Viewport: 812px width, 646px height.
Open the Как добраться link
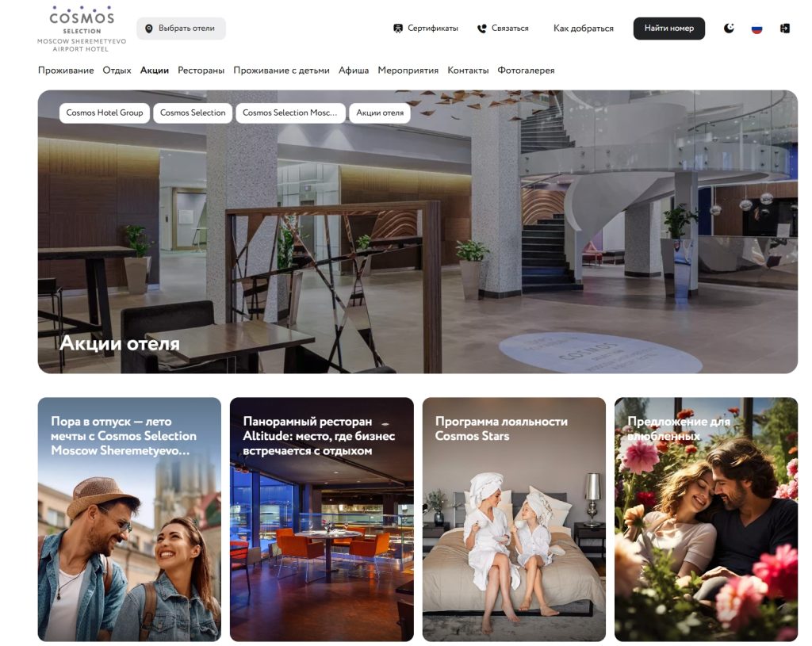(583, 29)
